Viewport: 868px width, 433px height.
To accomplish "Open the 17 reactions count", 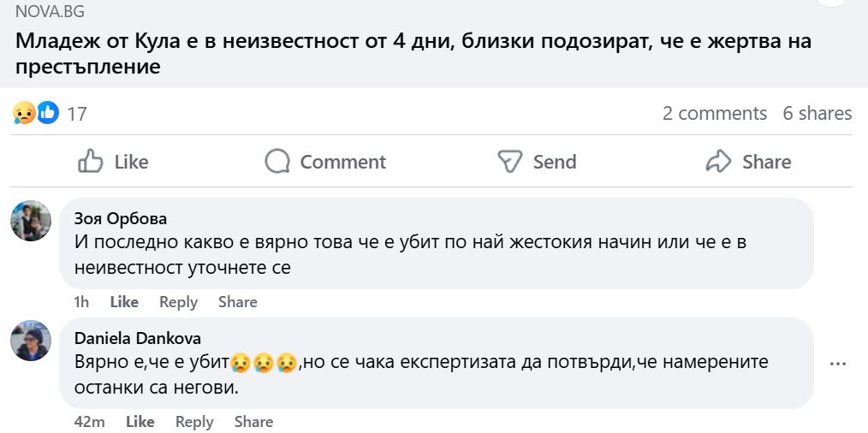I will (x=77, y=114).
